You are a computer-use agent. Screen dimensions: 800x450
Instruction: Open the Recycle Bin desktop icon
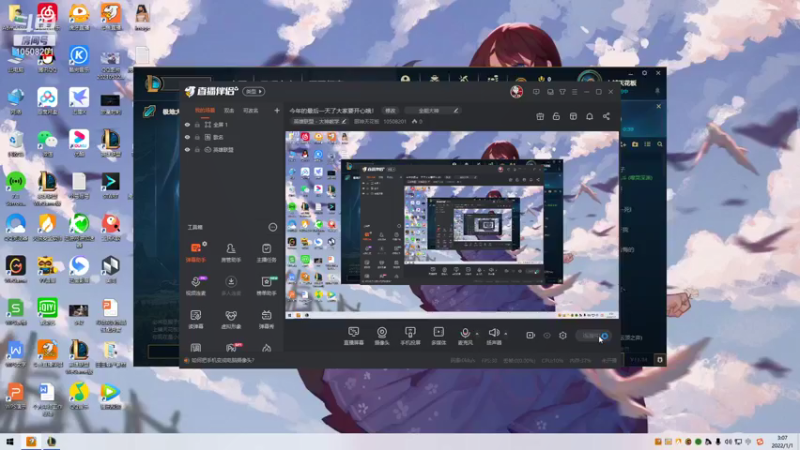tap(16, 142)
